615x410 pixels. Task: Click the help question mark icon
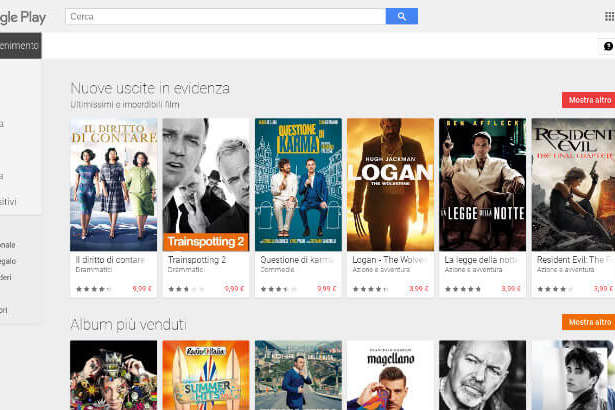tap(608, 46)
